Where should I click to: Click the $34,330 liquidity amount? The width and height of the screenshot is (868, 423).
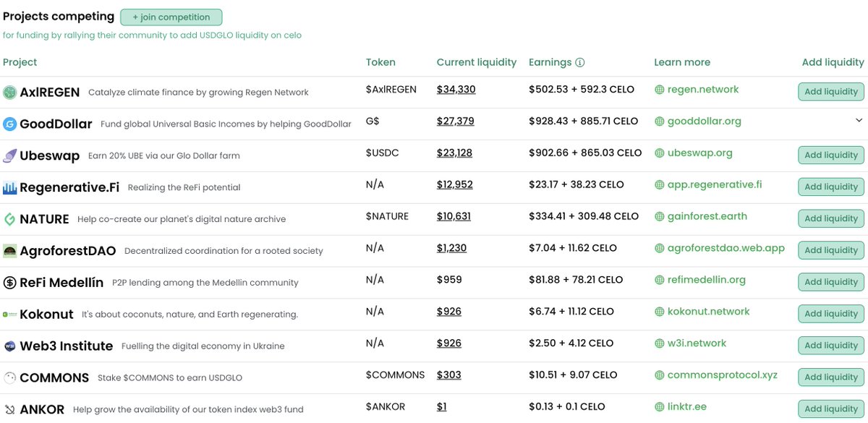pyautogui.click(x=456, y=90)
